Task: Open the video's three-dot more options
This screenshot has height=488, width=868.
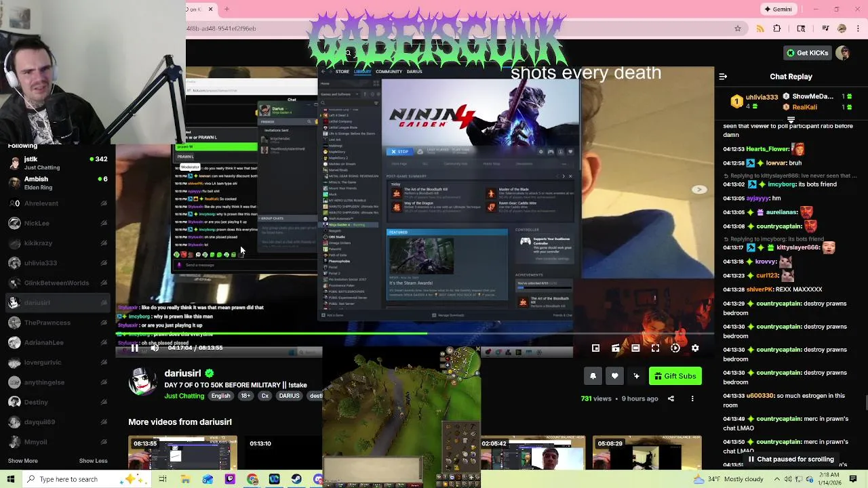Action: tap(692, 399)
